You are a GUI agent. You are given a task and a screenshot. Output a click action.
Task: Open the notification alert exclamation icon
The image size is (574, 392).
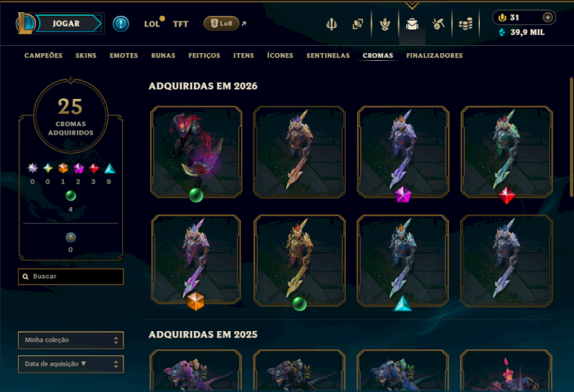[x=121, y=24]
